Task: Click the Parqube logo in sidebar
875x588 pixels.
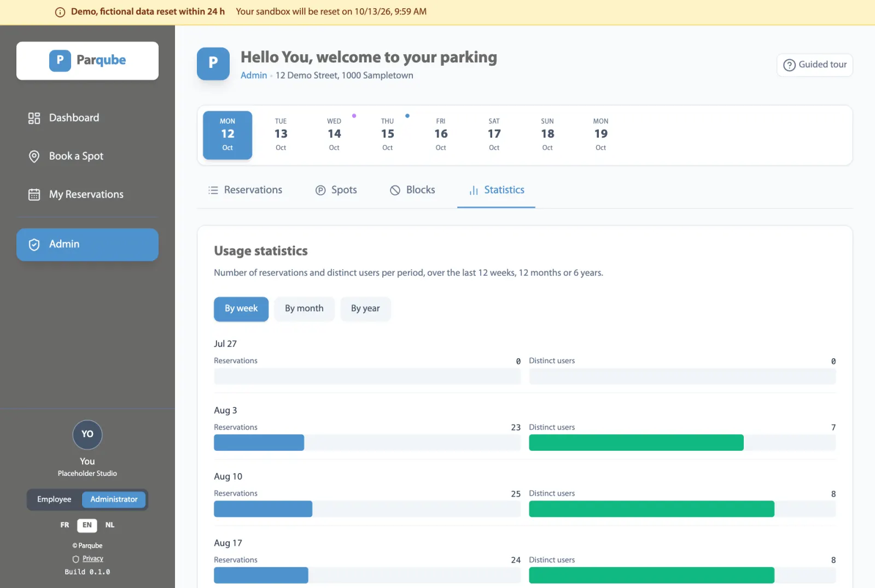Action: (x=87, y=60)
